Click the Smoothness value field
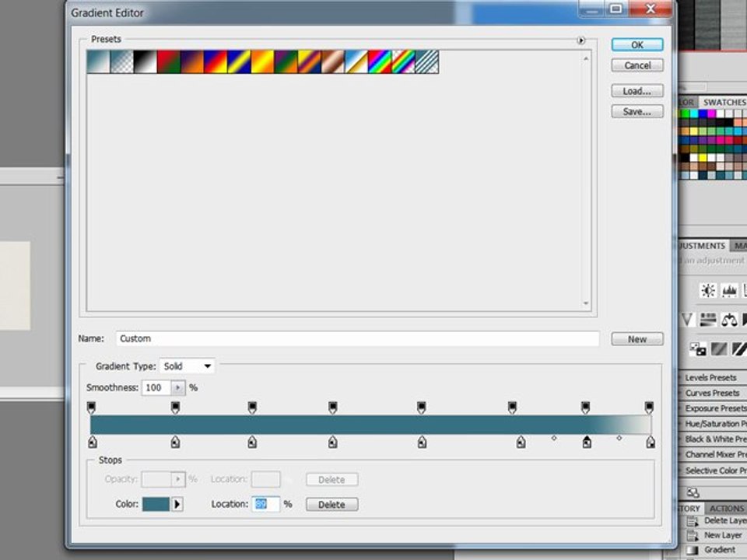Image resolution: width=747 pixels, height=560 pixels. tap(156, 387)
